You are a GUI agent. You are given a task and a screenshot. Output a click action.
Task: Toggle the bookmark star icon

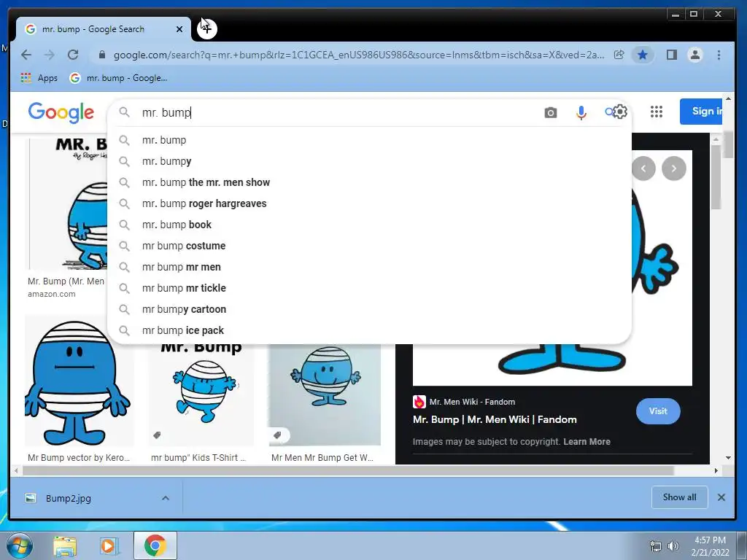[x=642, y=55]
